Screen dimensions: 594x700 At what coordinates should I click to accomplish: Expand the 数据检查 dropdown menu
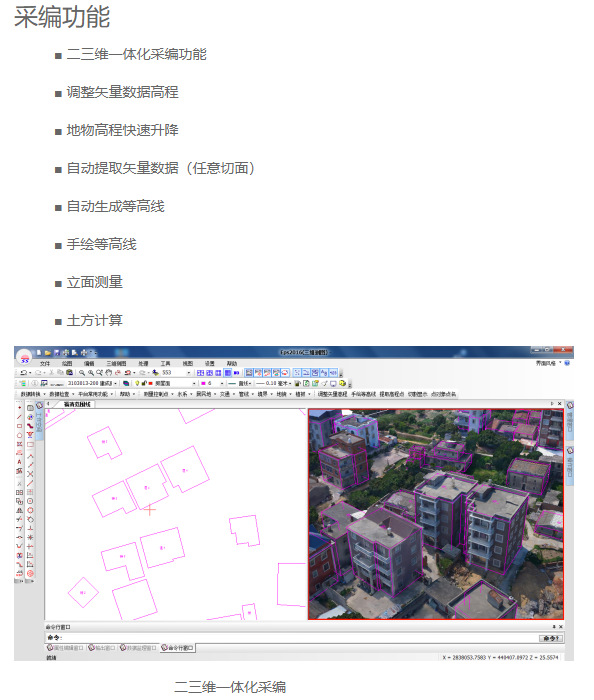61,394
